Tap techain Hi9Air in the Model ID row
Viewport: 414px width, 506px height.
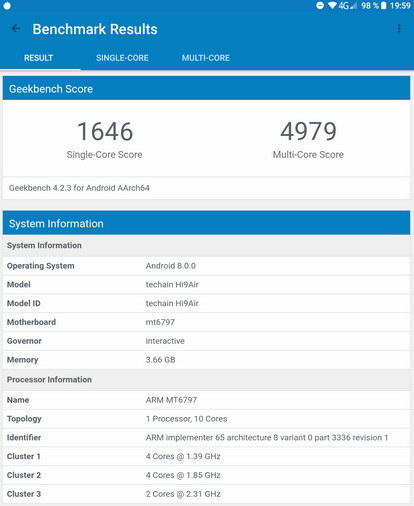[x=172, y=303]
